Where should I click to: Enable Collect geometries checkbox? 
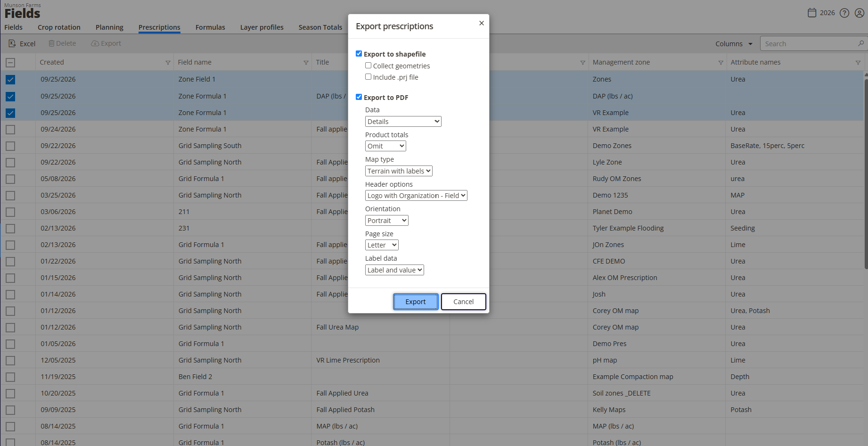point(368,66)
